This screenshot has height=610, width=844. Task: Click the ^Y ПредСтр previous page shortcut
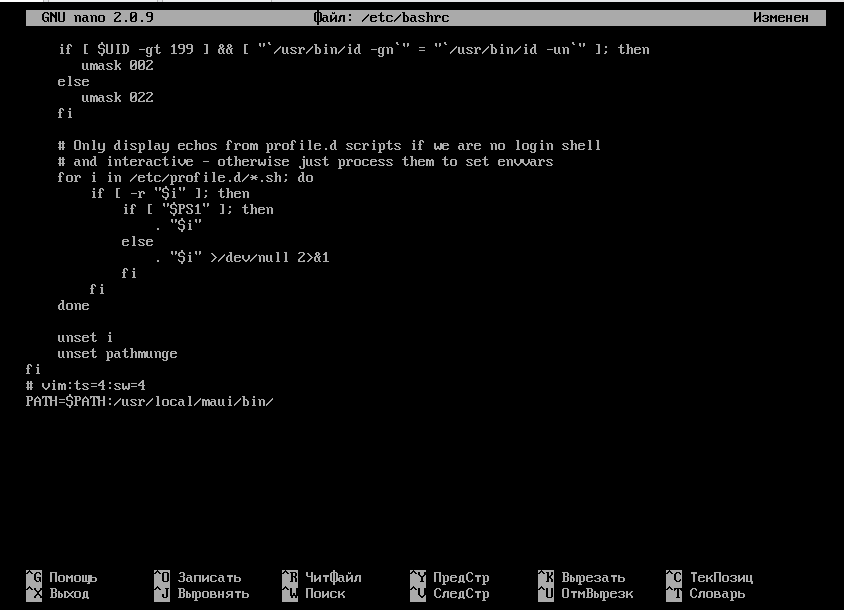449,577
